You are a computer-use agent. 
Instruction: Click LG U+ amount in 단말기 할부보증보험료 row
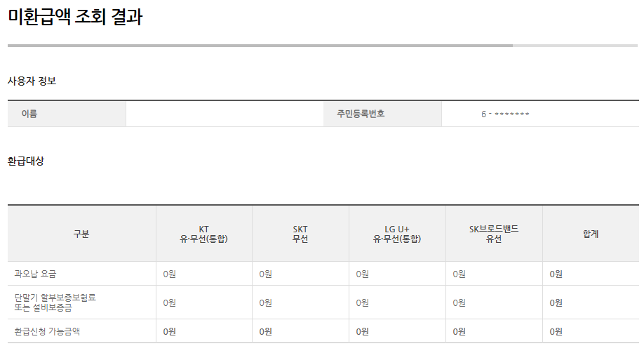pyautogui.click(x=362, y=303)
